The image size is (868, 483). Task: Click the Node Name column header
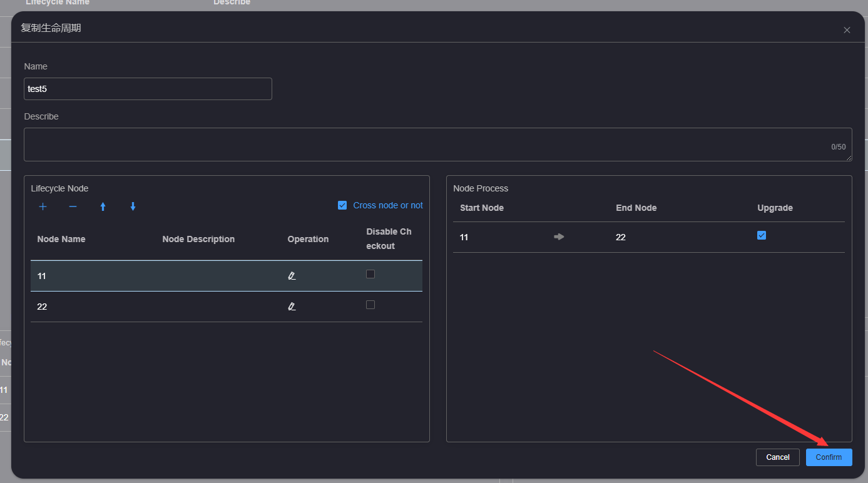(61, 239)
